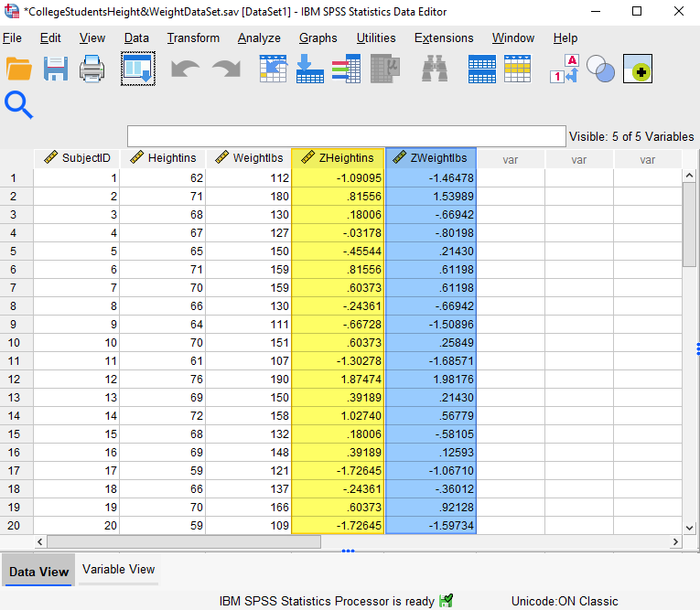Click the Open data document folder icon
The image size is (700, 610).
pos(18,70)
